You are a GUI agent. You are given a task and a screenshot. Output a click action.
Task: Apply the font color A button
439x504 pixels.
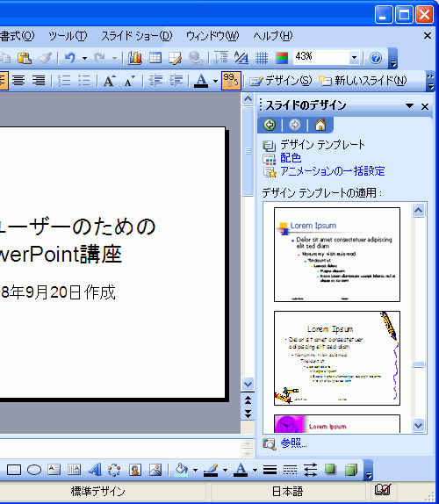tap(202, 81)
